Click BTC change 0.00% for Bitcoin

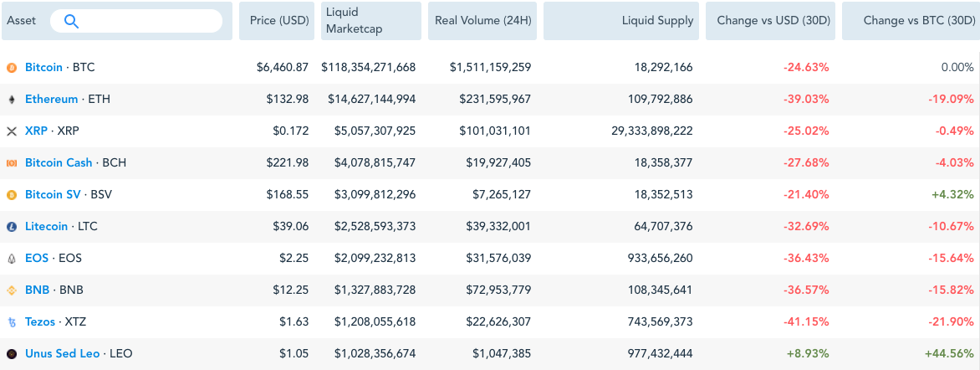(x=958, y=67)
